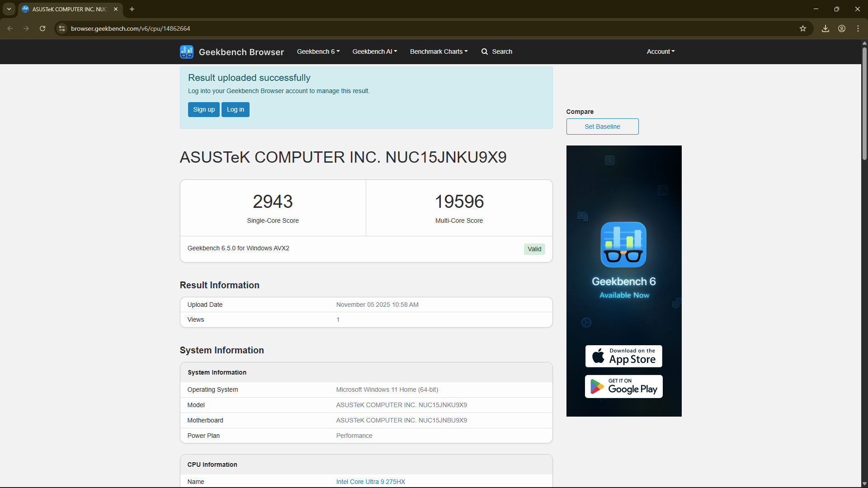Click the search magnifier icon

(484, 52)
